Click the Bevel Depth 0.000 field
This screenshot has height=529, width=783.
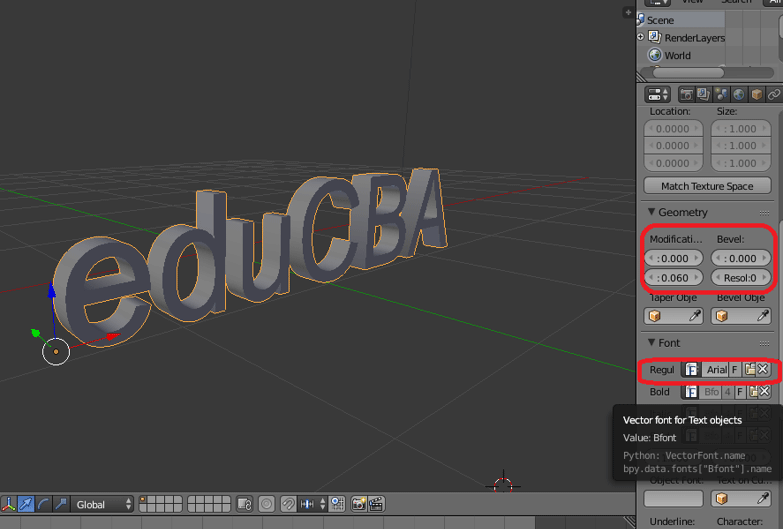coord(741,258)
